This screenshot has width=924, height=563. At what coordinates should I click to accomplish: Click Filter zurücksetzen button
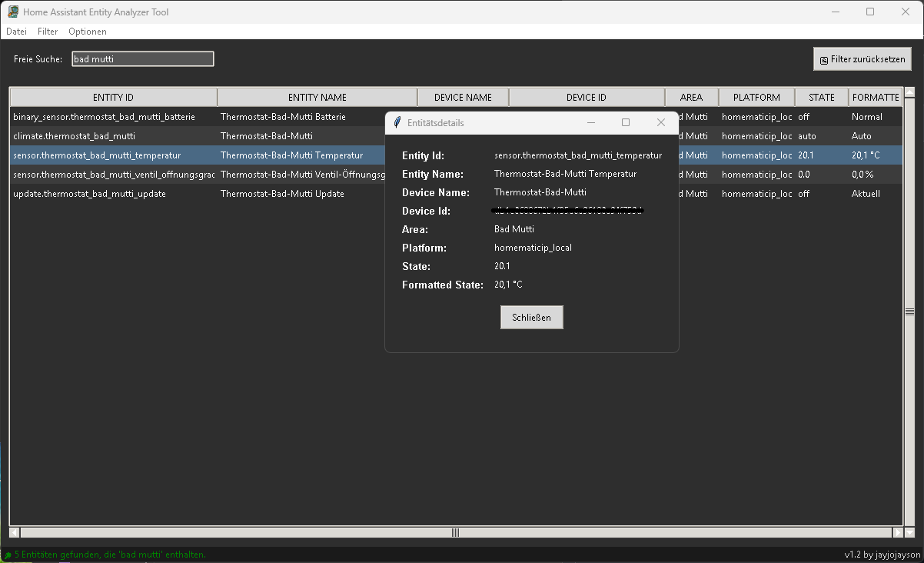click(x=863, y=59)
